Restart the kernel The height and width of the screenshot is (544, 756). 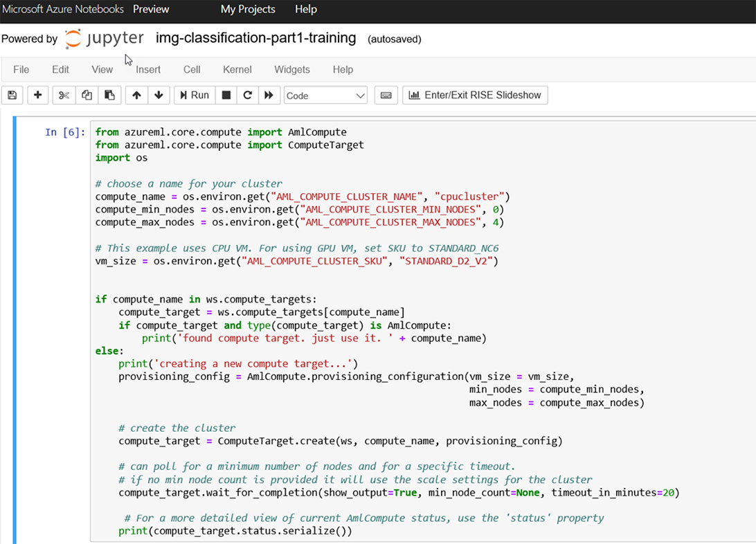point(247,95)
